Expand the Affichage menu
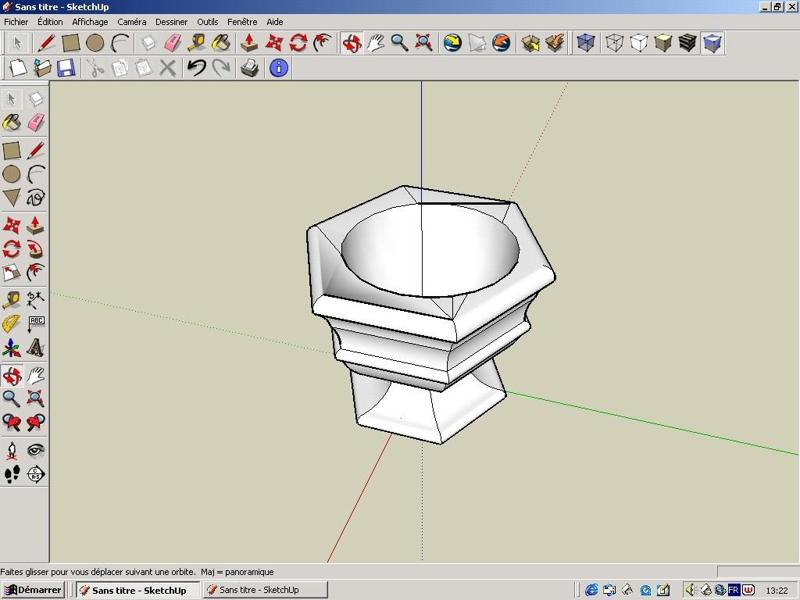Image resolution: width=800 pixels, height=600 pixels. pos(90,22)
